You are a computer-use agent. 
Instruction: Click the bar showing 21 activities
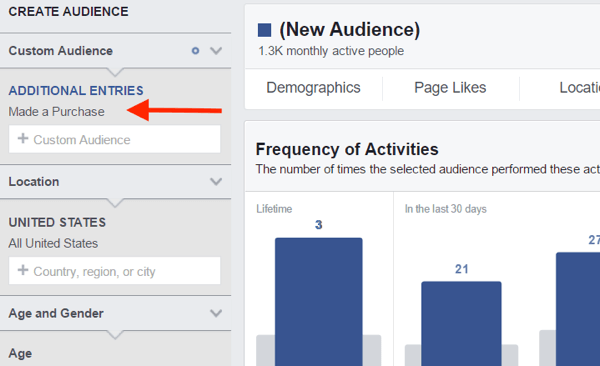[x=461, y=324]
